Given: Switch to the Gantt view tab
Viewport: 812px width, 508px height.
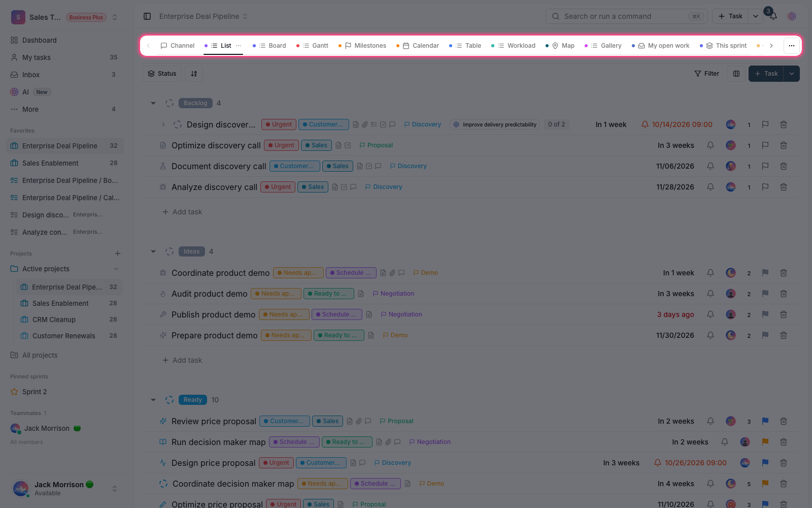Looking at the screenshot, I should (313, 46).
